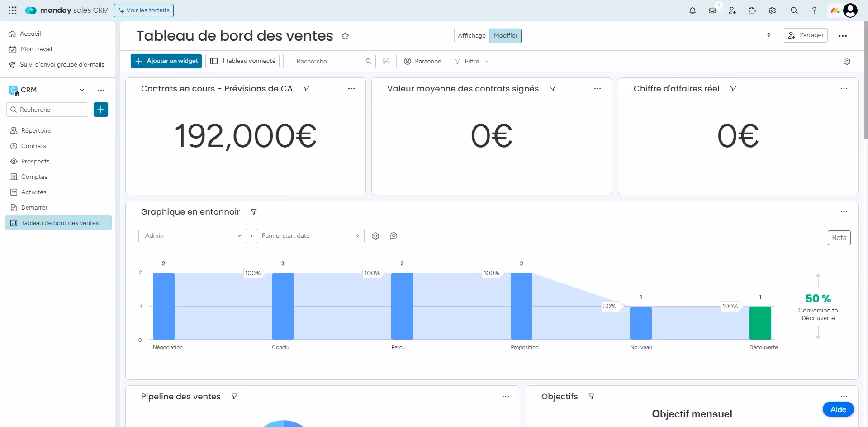The image size is (868, 427).
Task: Save the dashboard with the save icon
Action: tap(386, 61)
